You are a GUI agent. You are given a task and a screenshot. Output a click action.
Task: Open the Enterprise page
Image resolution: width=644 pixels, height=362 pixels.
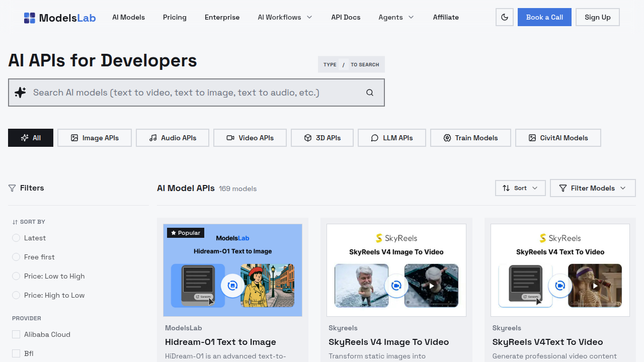click(222, 17)
